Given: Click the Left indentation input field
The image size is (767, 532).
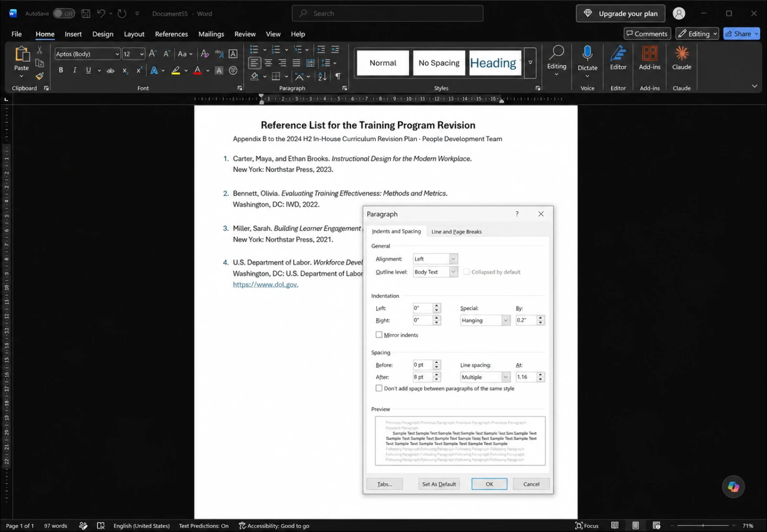Looking at the screenshot, I should [422, 308].
